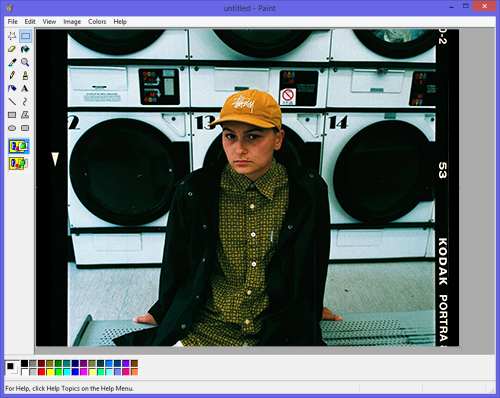Enable opaque selection background option

[19, 146]
